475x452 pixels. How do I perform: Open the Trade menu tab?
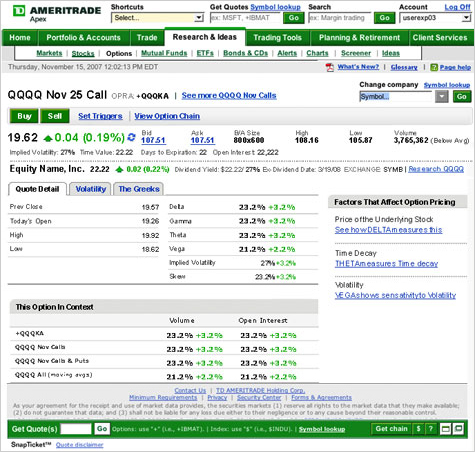pyautogui.click(x=147, y=38)
